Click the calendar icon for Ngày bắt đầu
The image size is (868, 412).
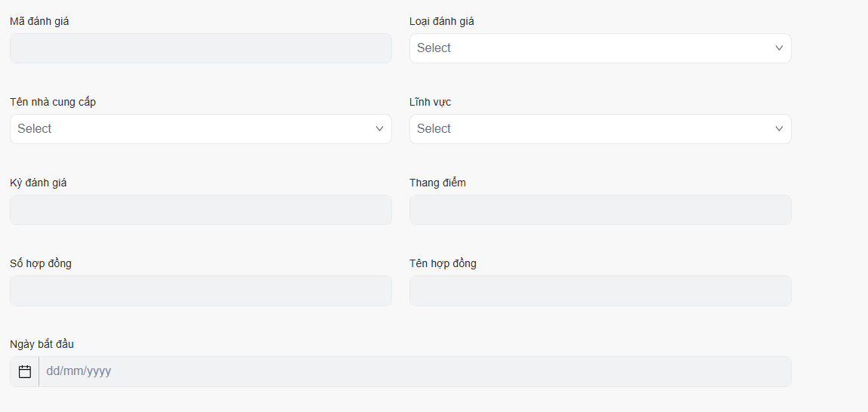click(25, 371)
